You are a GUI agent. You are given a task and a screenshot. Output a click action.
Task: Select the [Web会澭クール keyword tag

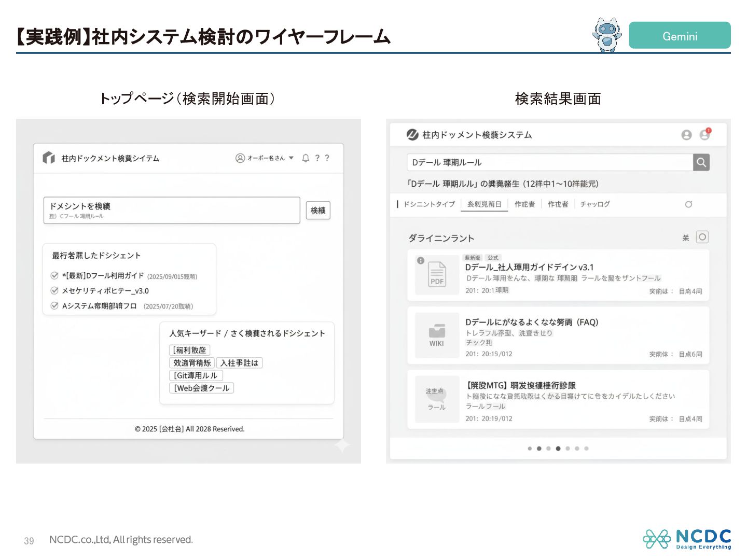coord(201,388)
